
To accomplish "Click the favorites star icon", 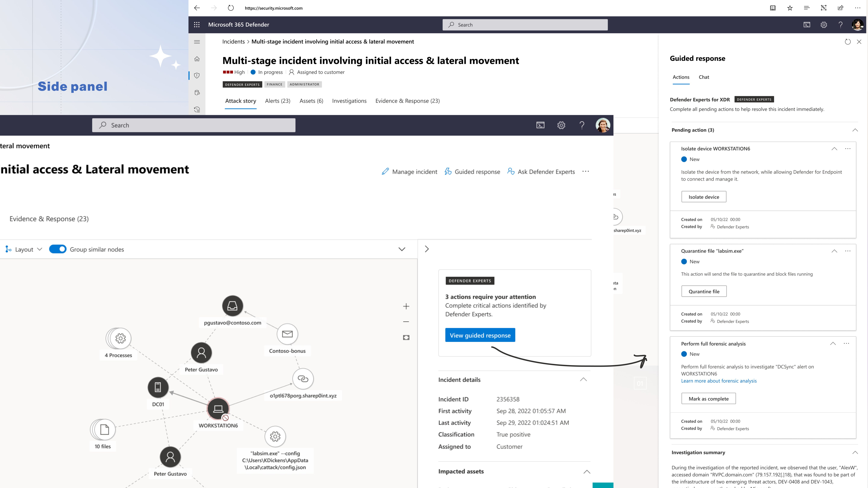I will [x=790, y=8].
